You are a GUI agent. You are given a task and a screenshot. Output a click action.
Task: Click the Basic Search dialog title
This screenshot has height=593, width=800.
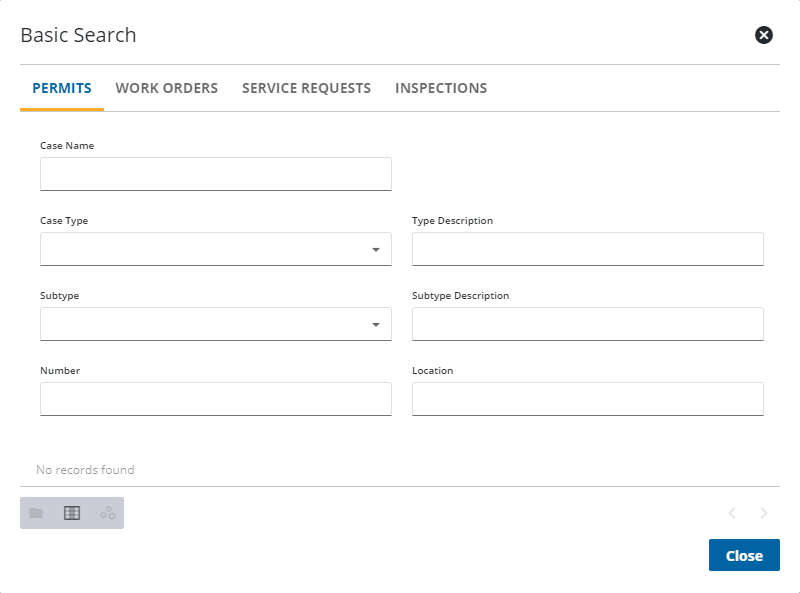tap(78, 36)
